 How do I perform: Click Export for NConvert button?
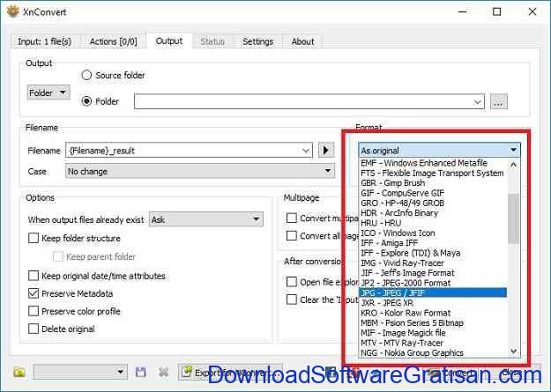point(230,373)
